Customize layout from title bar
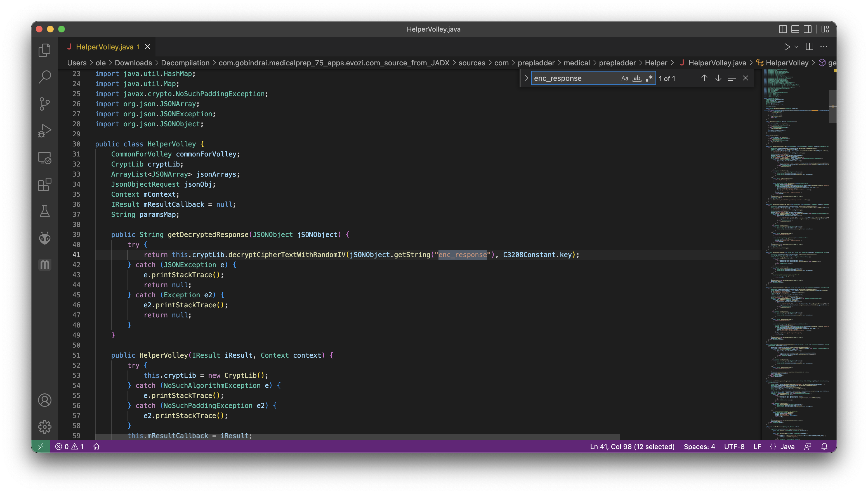The height and width of the screenshot is (494, 868). coord(825,29)
